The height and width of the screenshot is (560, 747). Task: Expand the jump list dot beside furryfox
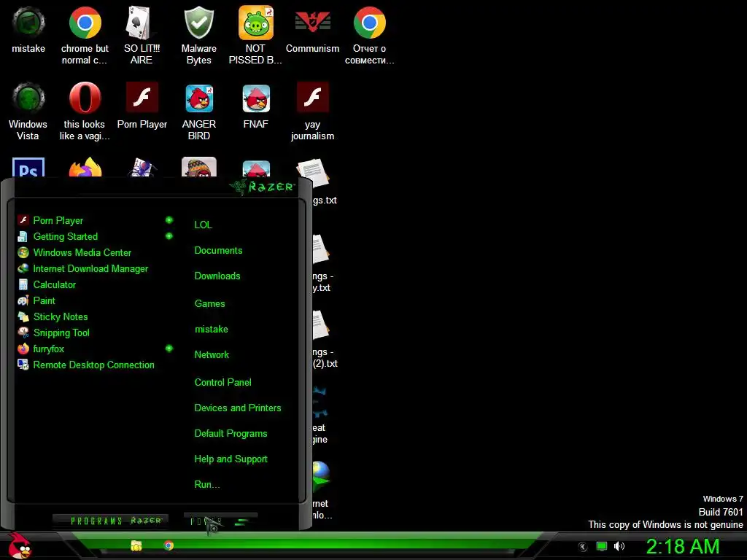pyautogui.click(x=169, y=349)
